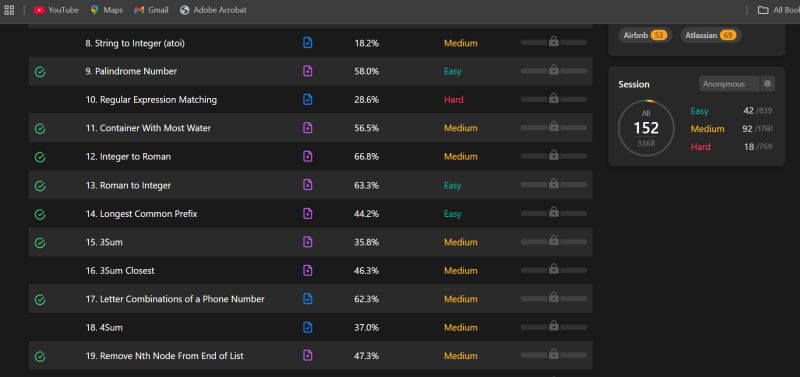Open Gmail bookmark in bookmarks bar
800x377 pixels.
[152, 10]
